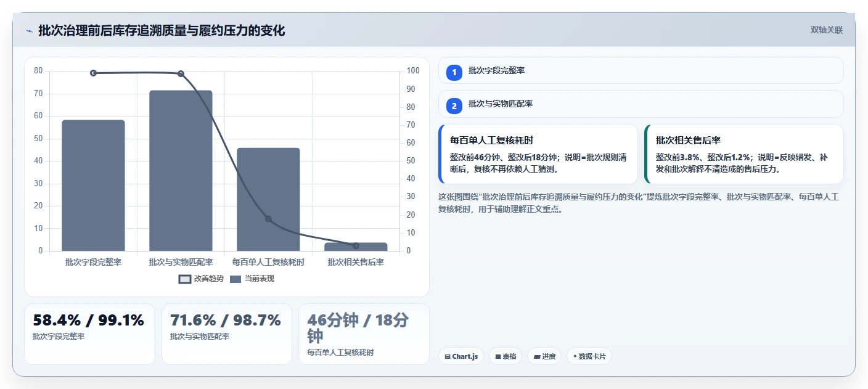Click text 整改前46分钟、整改后18分钟
The image size is (868, 389).
pos(504,157)
